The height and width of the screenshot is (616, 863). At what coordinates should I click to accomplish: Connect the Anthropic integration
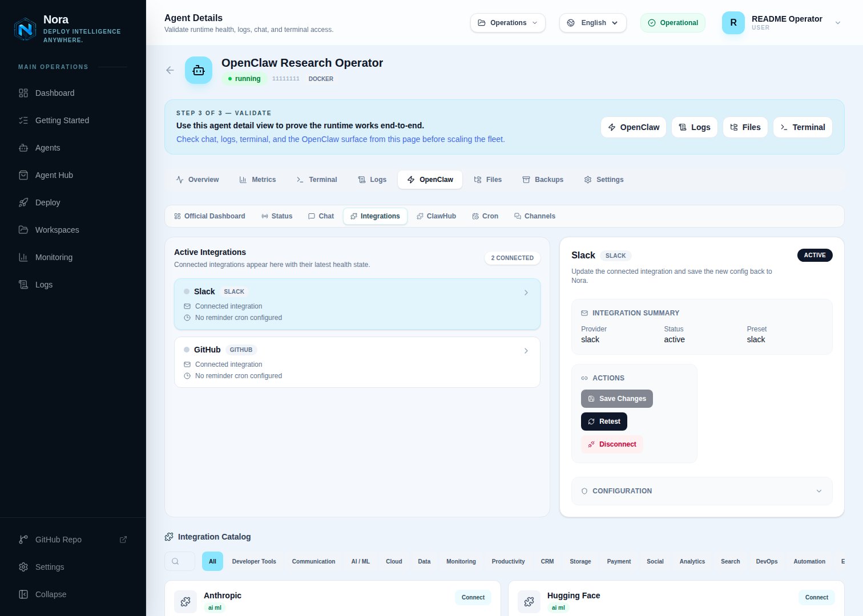(x=473, y=598)
